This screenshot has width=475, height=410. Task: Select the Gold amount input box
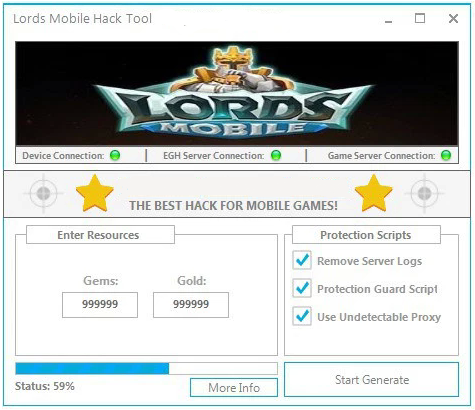coord(191,305)
